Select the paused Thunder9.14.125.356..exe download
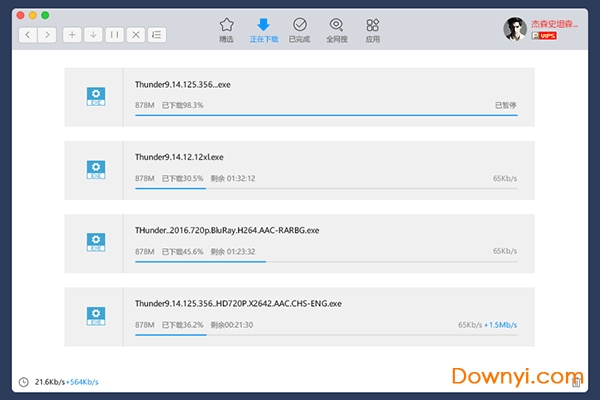The height and width of the screenshot is (400, 600). [x=299, y=97]
